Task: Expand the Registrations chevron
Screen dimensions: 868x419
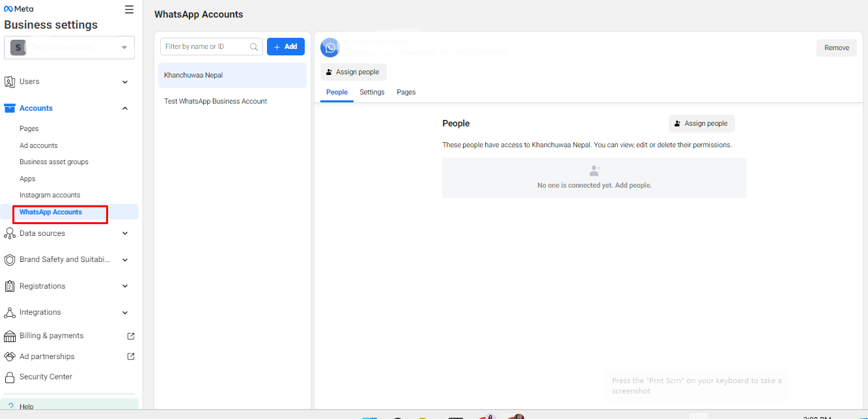Action: (x=125, y=286)
